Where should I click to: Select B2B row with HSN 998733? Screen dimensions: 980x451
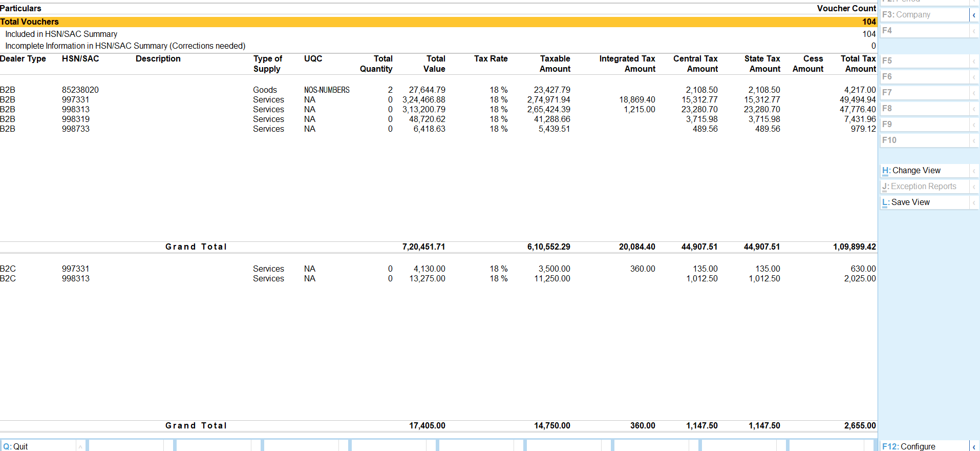tap(75, 129)
